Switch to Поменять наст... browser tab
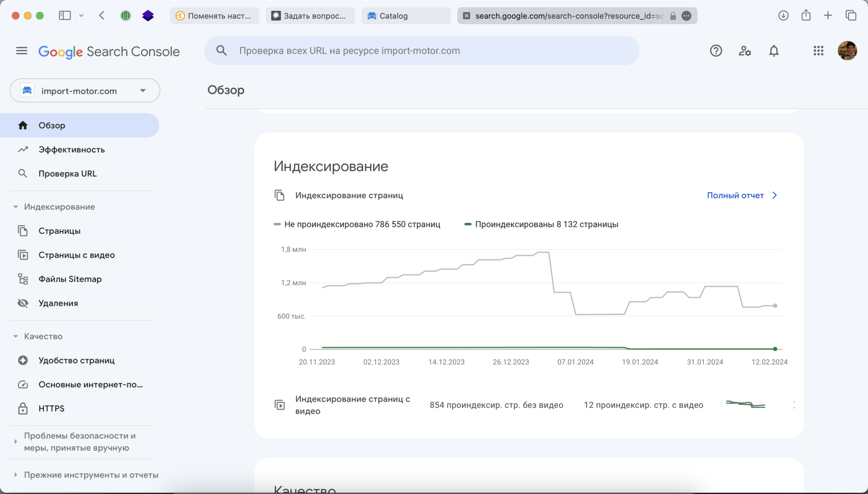 pos(214,16)
